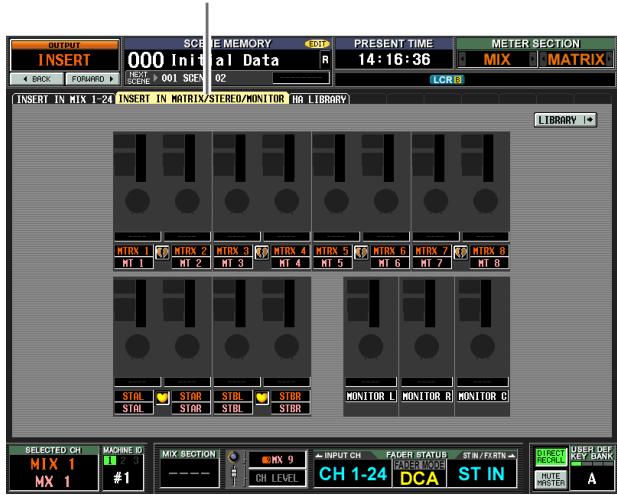Click the MTRX 1 insert knob
The image size is (617, 495).
coord(137,201)
